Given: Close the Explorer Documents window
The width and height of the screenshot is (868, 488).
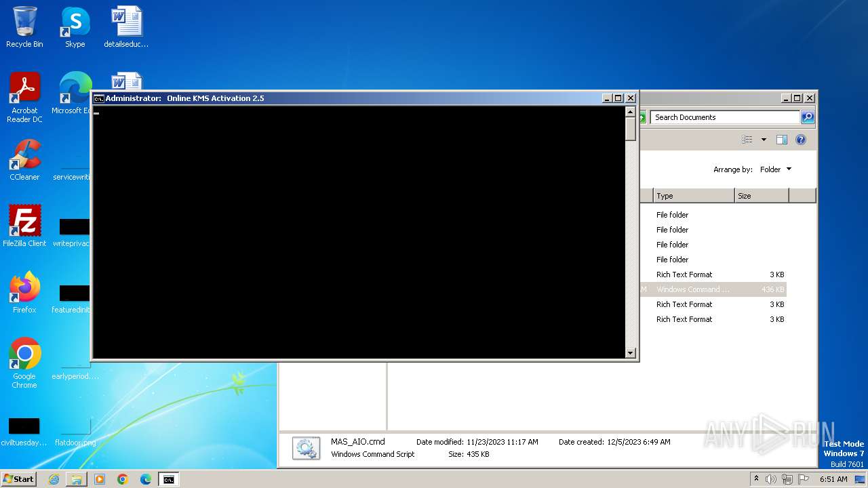Looking at the screenshot, I should [809, 98].
